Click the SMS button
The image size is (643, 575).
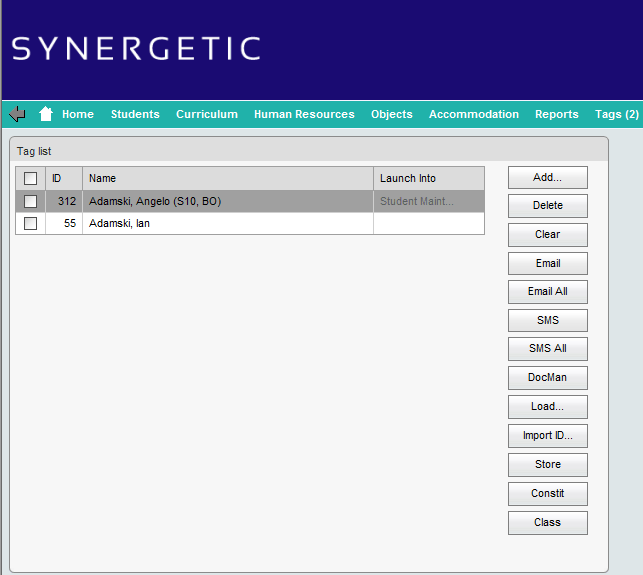coord(547,320)
